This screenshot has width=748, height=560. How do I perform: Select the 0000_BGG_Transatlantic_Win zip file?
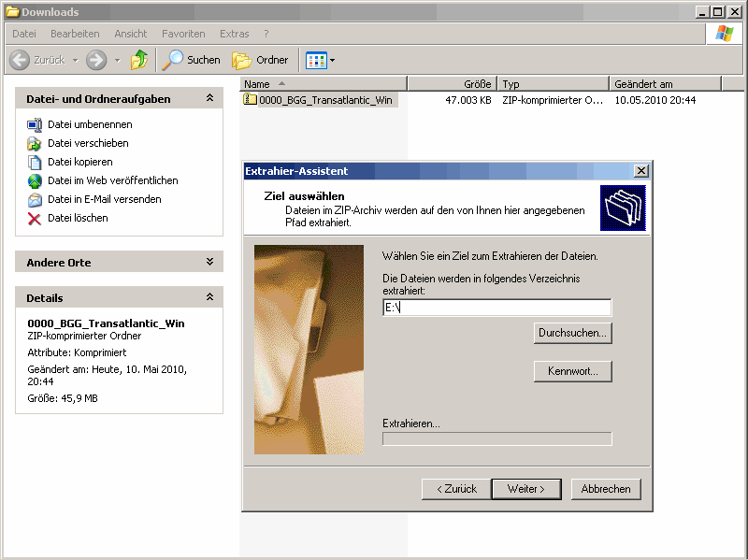coord(324,100)
